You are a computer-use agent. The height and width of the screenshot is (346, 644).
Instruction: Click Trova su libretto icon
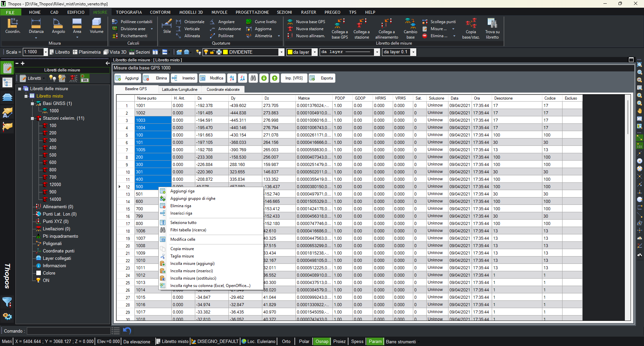(492, 29)
